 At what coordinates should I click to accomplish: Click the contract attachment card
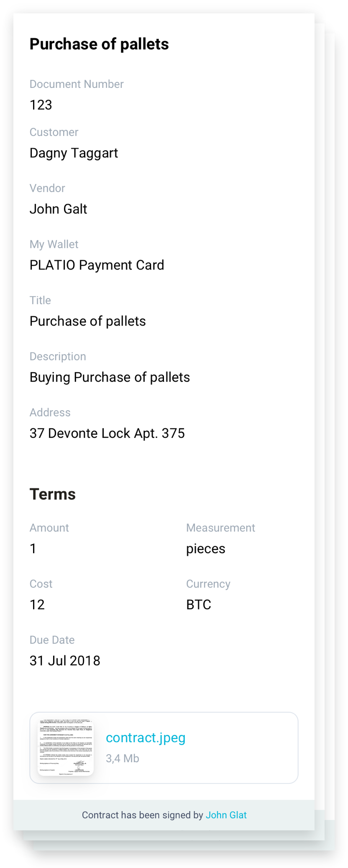pos(164,748)
